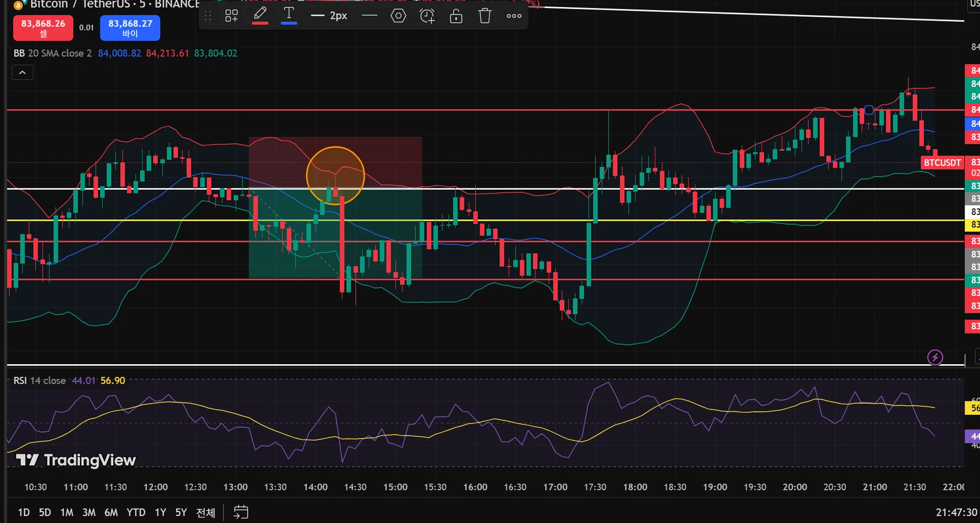Screen dimensions: 980x523
Task: Switch to the 1M time range
Action: coord(67,512)
